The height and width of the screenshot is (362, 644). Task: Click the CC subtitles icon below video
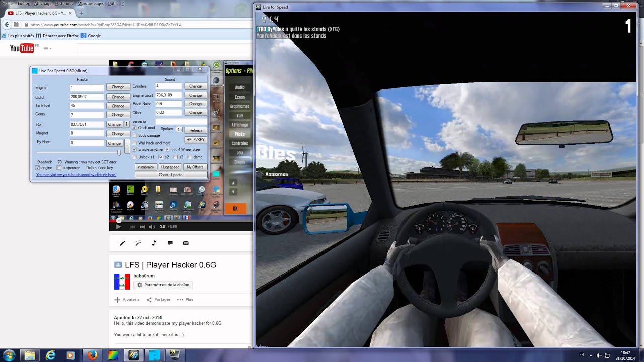point(186,243)
